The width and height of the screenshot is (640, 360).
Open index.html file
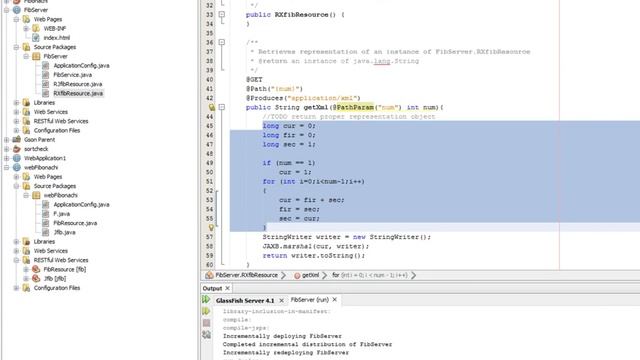57,38
